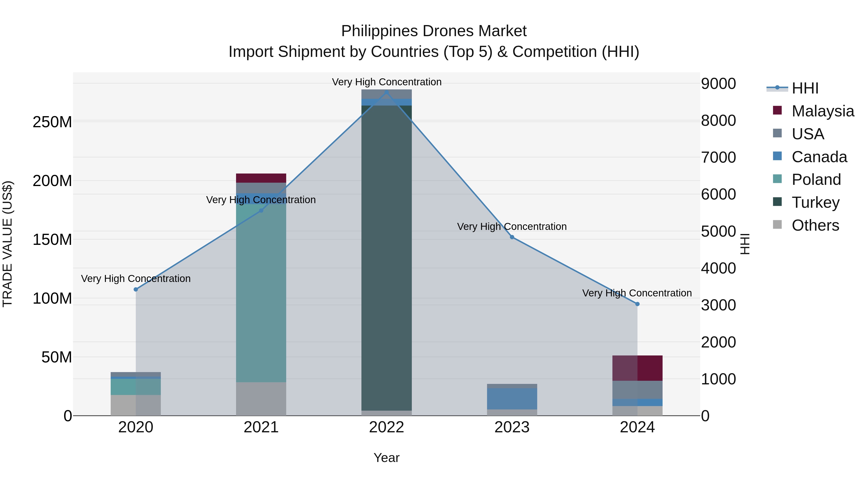Select the 2023 HHI data point
The image size is (868, 488).
[512, 237]
